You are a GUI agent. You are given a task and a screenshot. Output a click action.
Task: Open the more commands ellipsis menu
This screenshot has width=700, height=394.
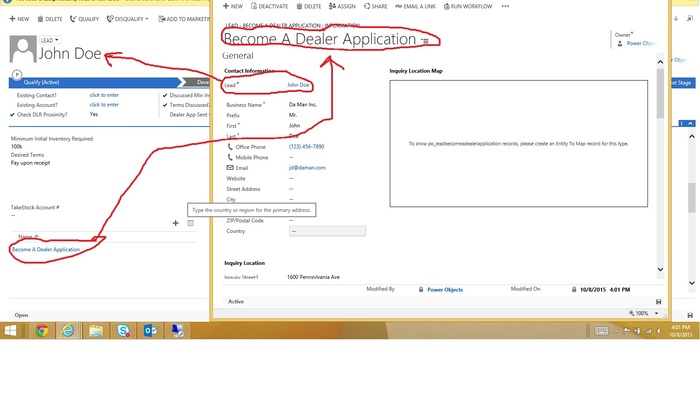click(x=505, y=6)
